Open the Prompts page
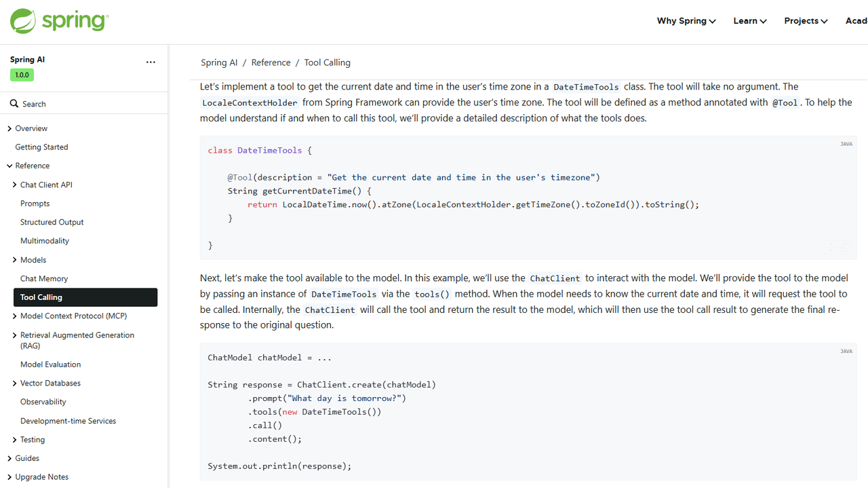This screenshot has height=488, width=868. [35, 204]
